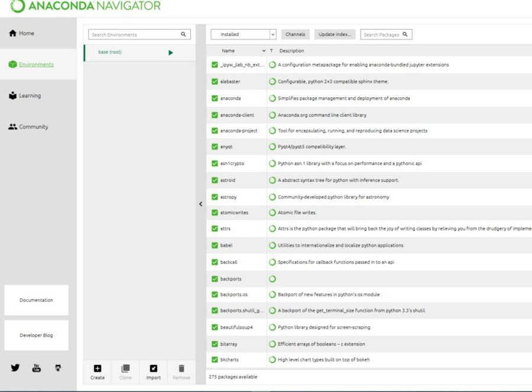Toggle the backports.os checkbox
This screenshot has width=532, height=392.
point(215,295)
